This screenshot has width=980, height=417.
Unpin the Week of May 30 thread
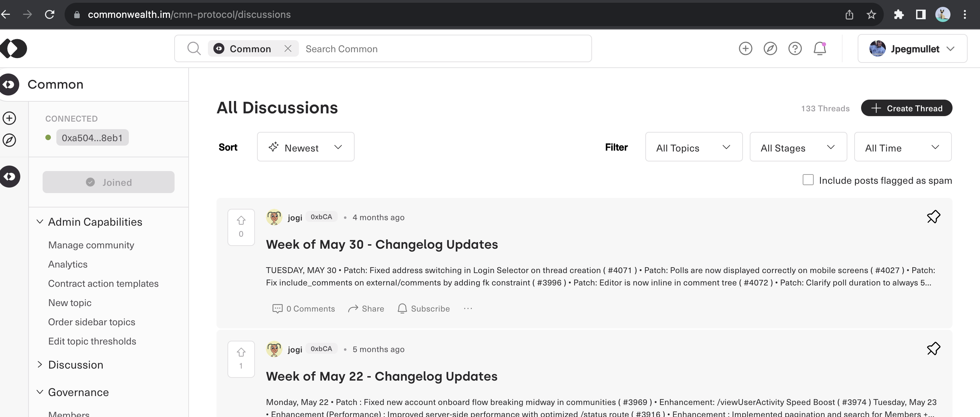pyautogui.click(x=933, y=217)
